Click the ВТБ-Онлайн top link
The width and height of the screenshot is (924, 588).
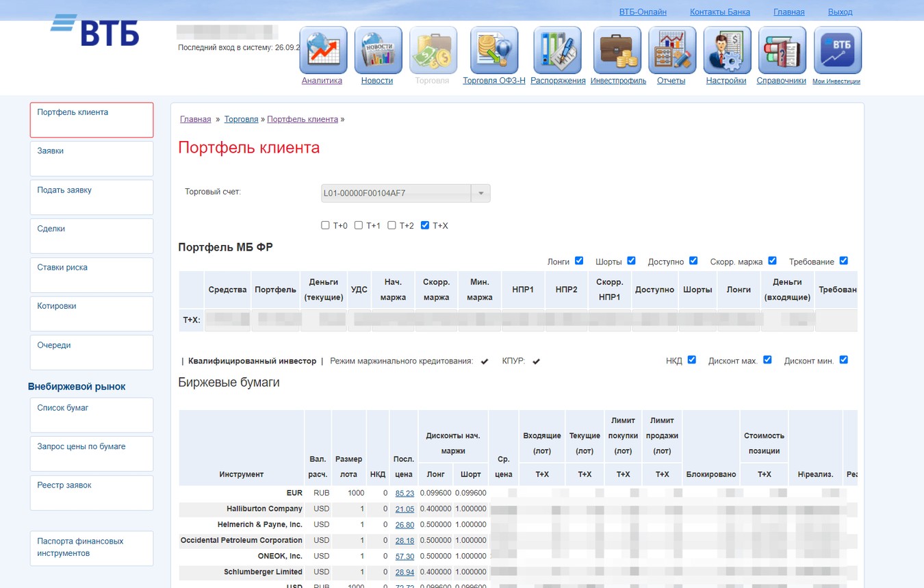click(x=643, y=12)
